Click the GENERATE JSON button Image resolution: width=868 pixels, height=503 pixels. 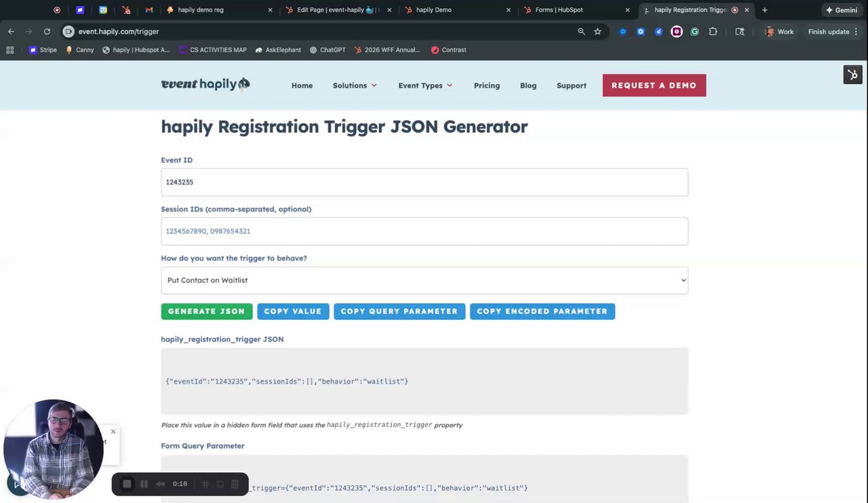(x=206, y=311)
